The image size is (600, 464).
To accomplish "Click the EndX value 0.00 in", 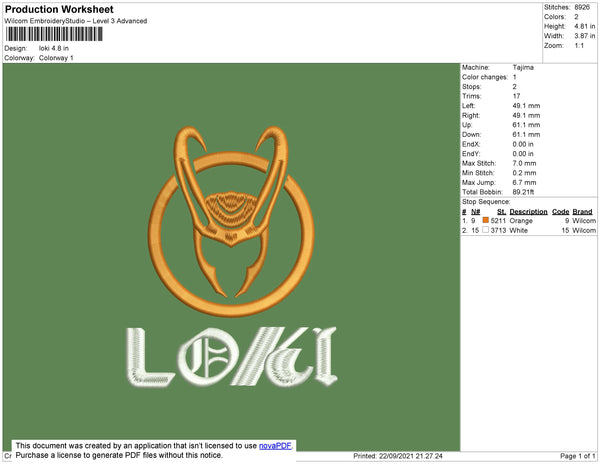I will pyautogui.click(x=523, y=144).
